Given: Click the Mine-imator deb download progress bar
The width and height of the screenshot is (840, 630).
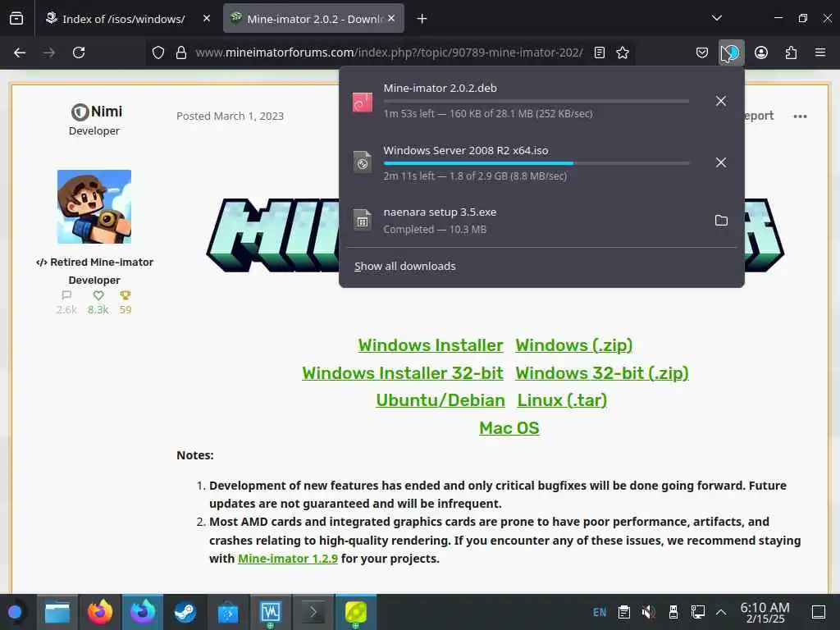Looking at the screenshot, I should [536, 101].
